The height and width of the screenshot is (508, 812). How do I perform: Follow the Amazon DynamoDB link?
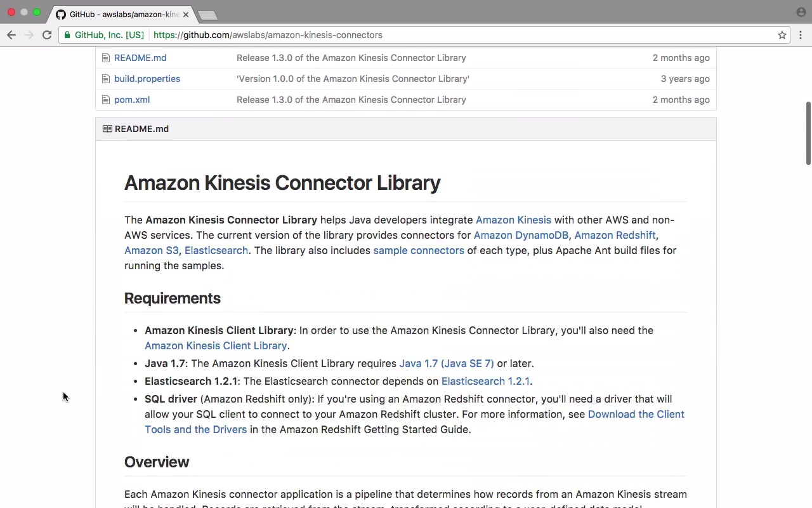pos(521,235)
